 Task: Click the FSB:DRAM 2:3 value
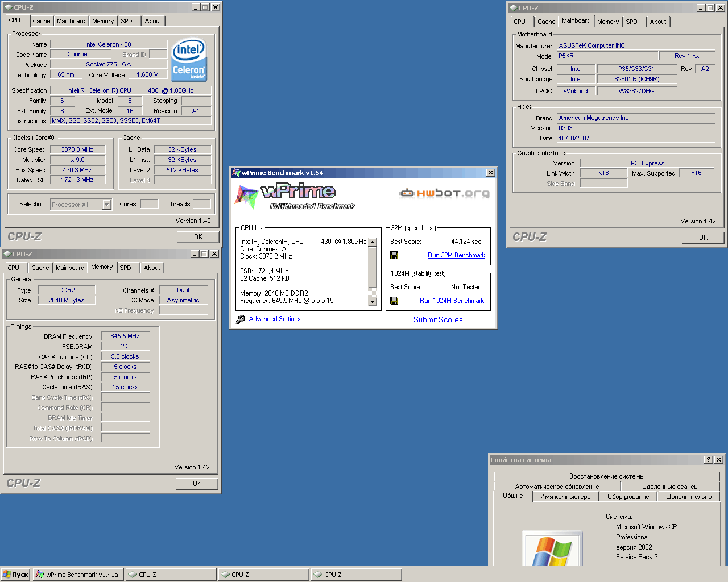point(125,346)
